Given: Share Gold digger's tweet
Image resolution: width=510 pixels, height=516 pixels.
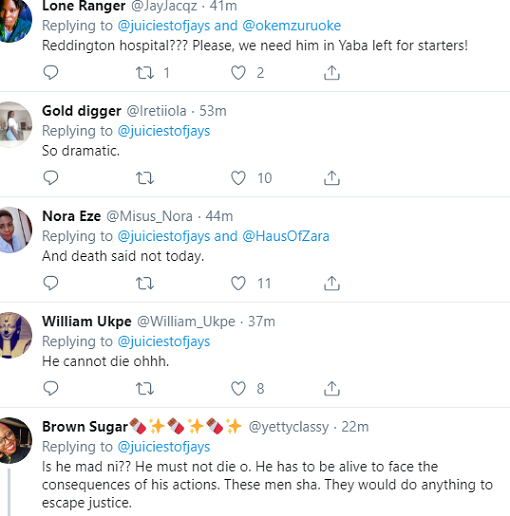Looking at the screenshot, I should pyautogui.click(x=332, y=178).
